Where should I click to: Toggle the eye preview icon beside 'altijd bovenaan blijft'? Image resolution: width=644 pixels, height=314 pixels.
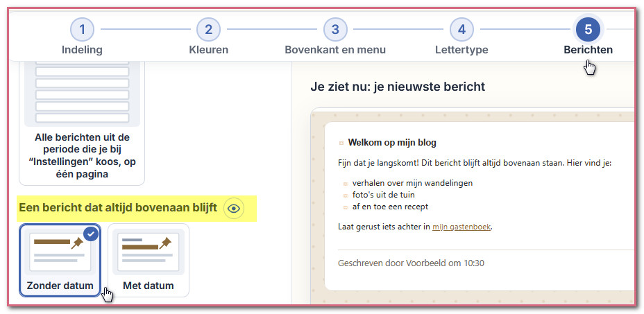234,209
